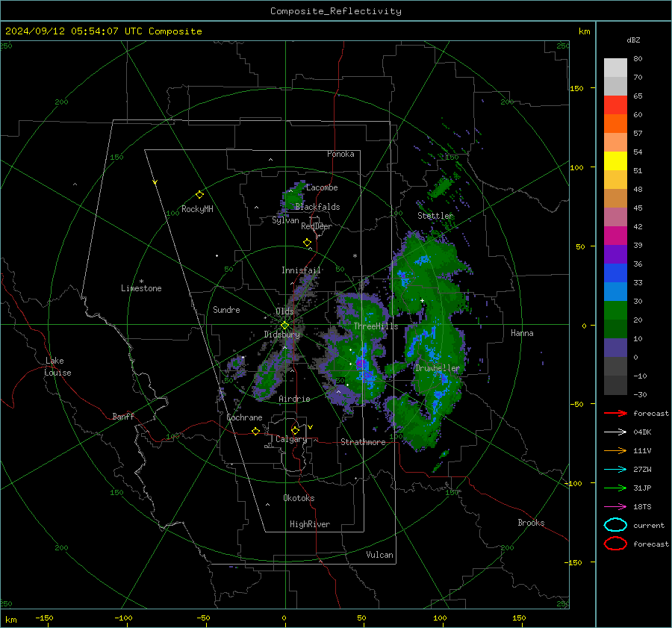Image resolution: width=672 pixels, height=628 pixels.
Task: Click the Vulcan city label
Action: tap(380, 555)
